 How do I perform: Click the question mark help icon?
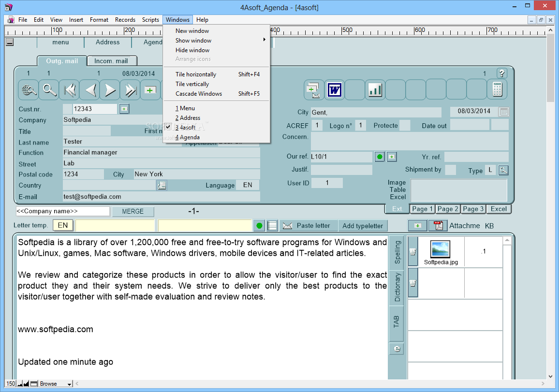(x=502, y=73)
